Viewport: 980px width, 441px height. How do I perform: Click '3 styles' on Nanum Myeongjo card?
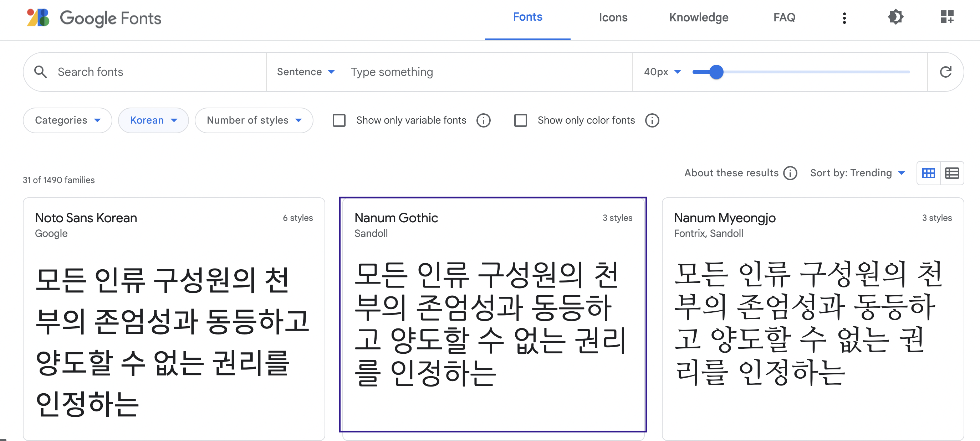tap(936, 218)
